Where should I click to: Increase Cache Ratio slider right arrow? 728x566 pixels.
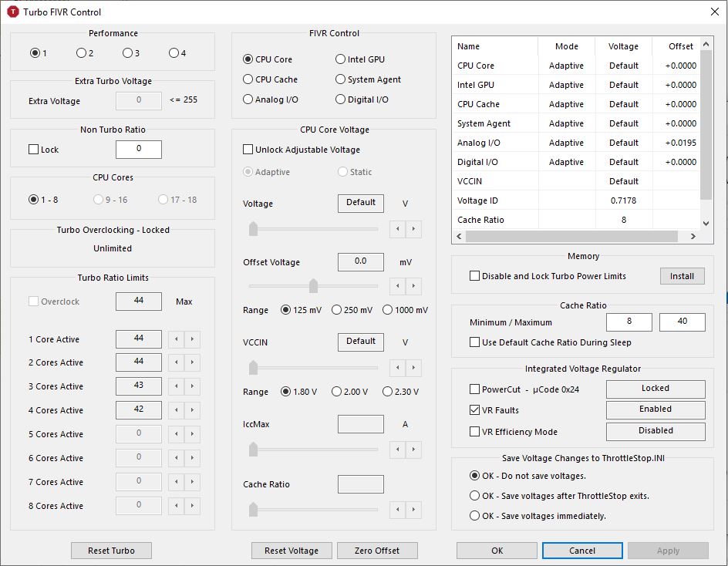coord(413,510)
